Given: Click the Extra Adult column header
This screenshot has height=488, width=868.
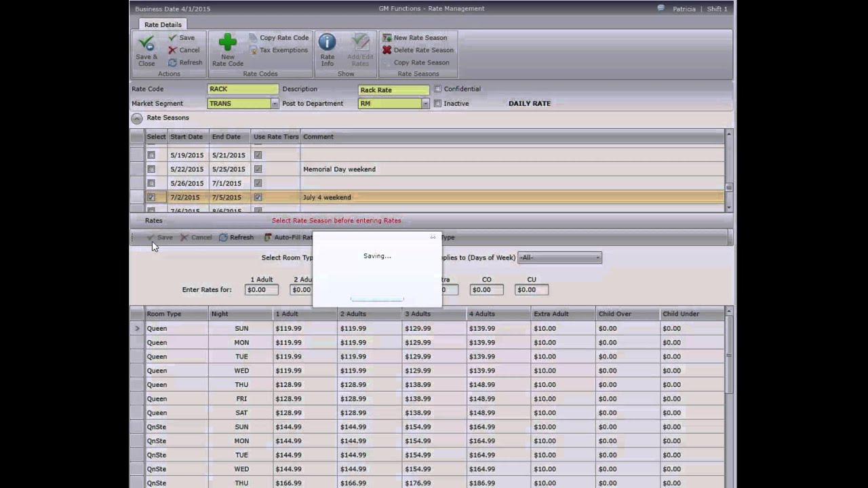Looking at the screenshot, I should click(563, 314).
